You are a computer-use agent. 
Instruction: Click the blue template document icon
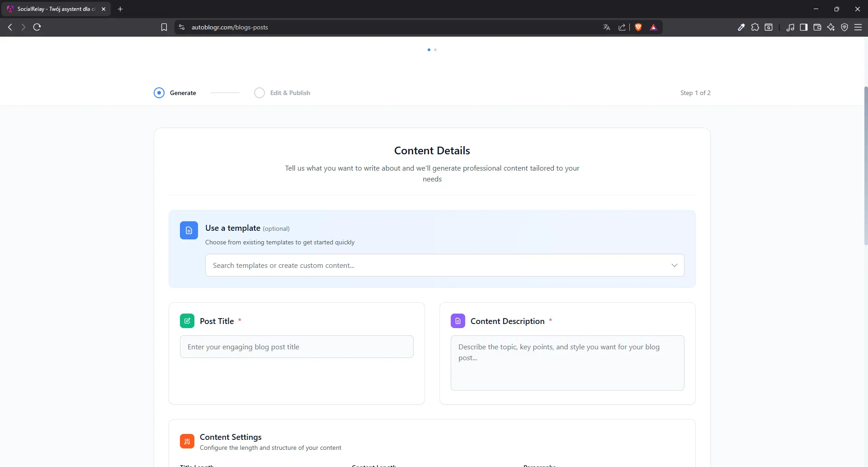tap(189, 230)
